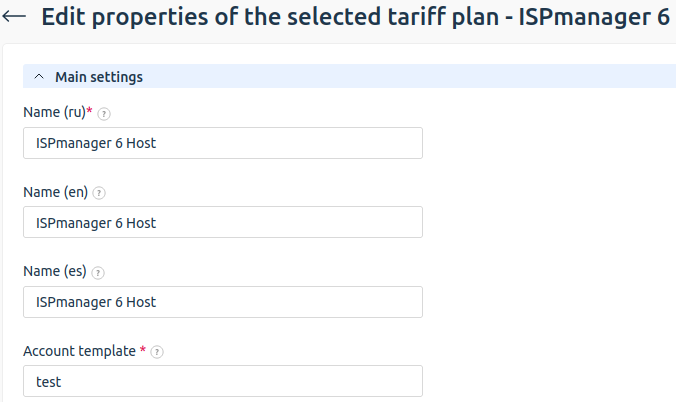Open help hint for Name (ru)
Screen dimensions: 676x402
pyautogui.click(x=104, y=114)
